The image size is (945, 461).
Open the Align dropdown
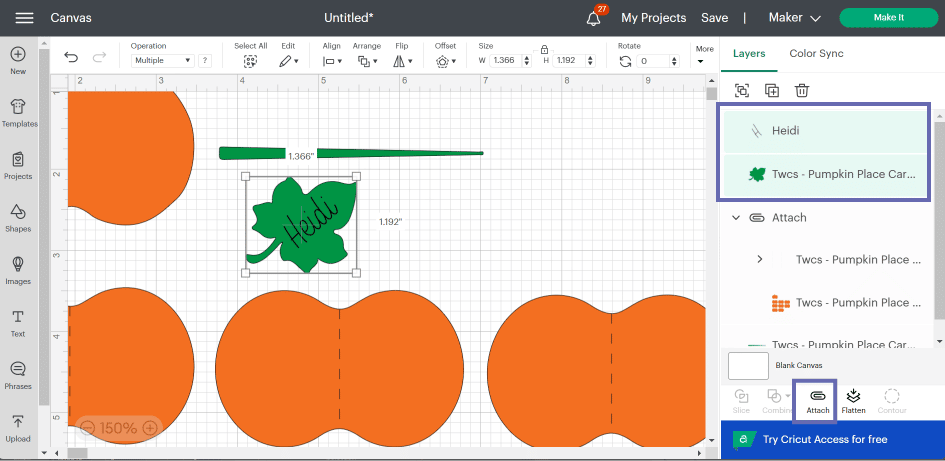(x=332, y=61)
